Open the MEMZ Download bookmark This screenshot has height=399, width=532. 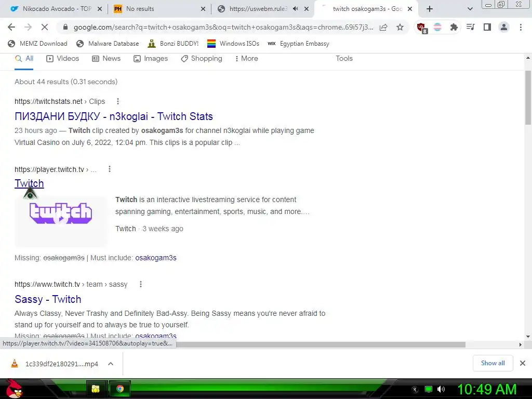[x=37, y=44]
